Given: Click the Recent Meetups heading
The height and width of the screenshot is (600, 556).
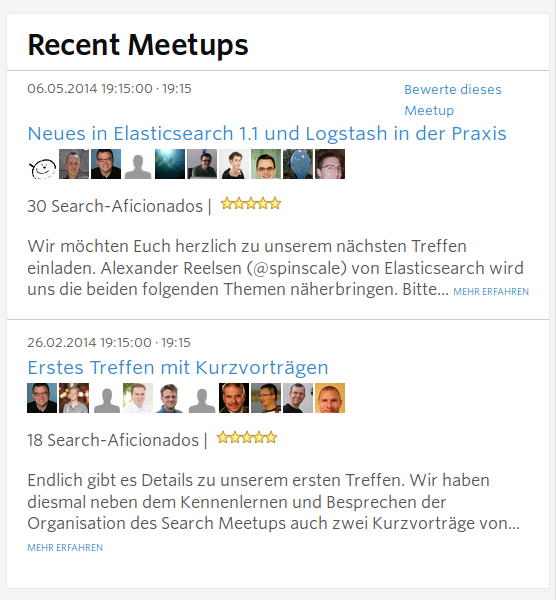Looking at the screenshot, I should pyautogui.click(x=138, y=45).
